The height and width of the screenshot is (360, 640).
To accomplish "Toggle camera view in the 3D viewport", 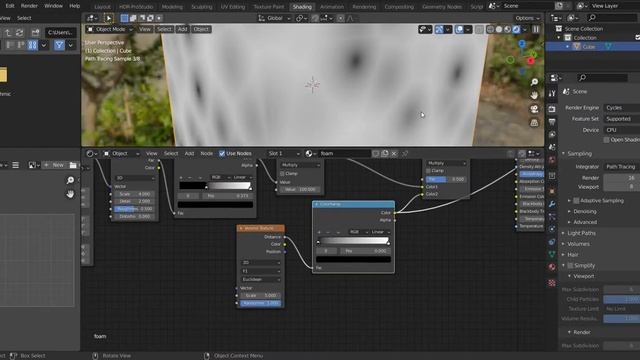I will tap(534, 109).
